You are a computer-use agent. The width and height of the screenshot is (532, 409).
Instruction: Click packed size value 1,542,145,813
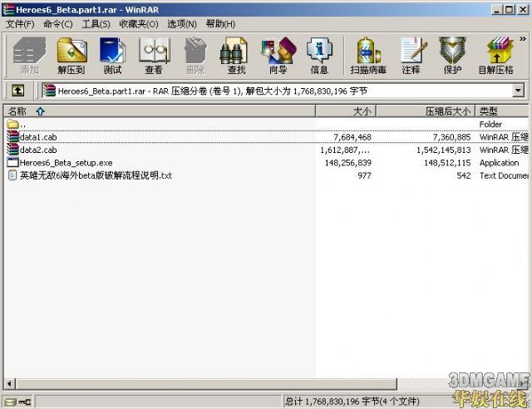click(443, 150)
